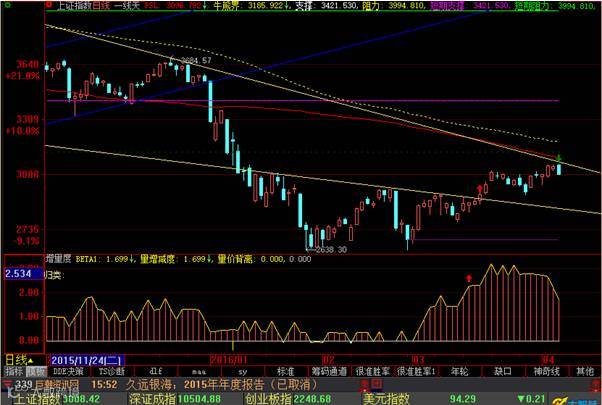Open the 年轮 tab
This screenshot has height=405, width=602.
pos(459,372)
